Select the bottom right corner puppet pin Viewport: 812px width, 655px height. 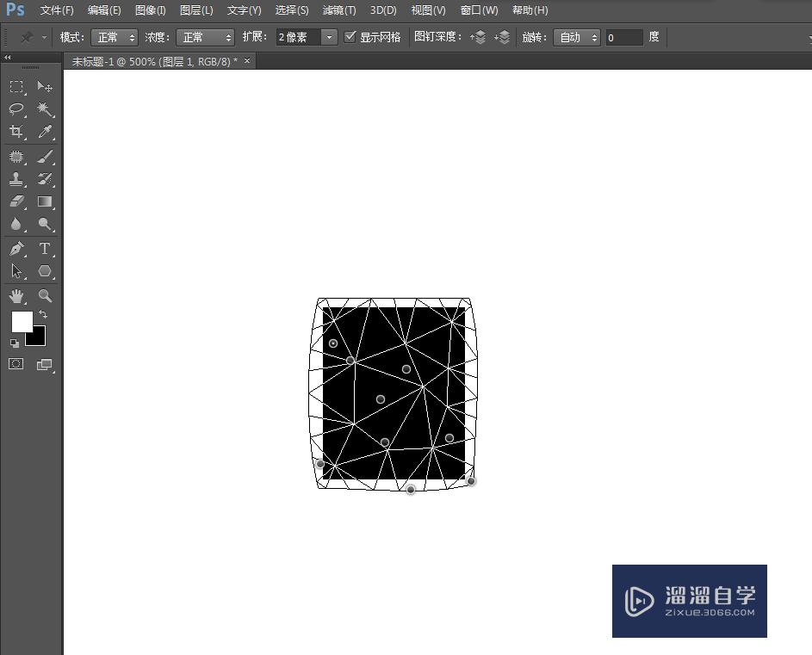[x=471, y=481]
